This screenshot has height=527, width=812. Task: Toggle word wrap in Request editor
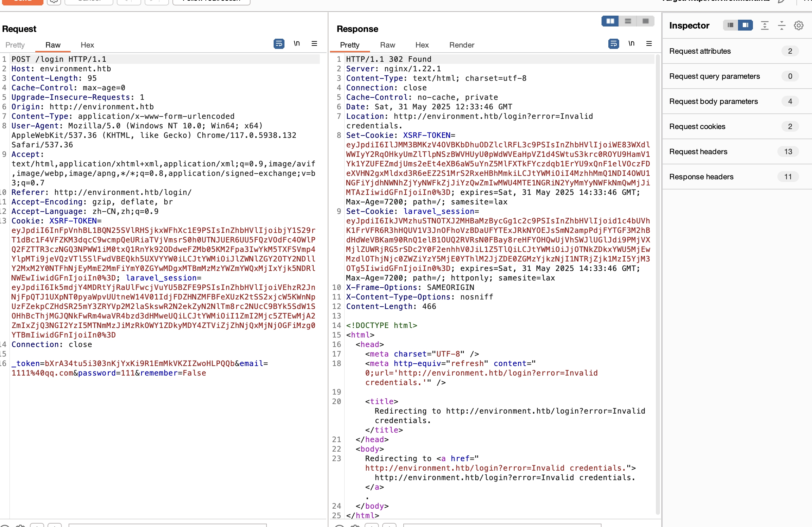coord(279,44)
